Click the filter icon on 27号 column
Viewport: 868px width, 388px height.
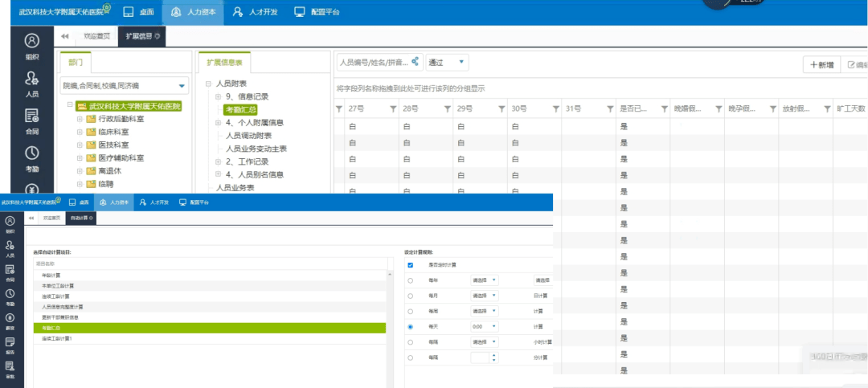click(339, 108)
